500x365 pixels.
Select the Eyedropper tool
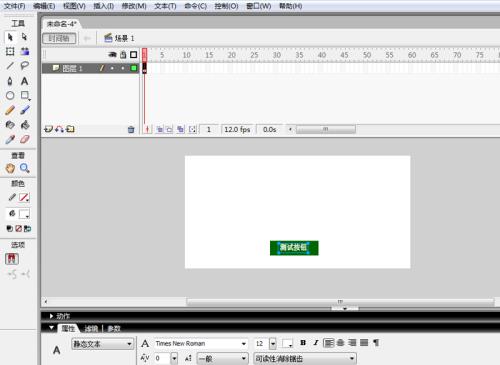click(x=10, y=139)
